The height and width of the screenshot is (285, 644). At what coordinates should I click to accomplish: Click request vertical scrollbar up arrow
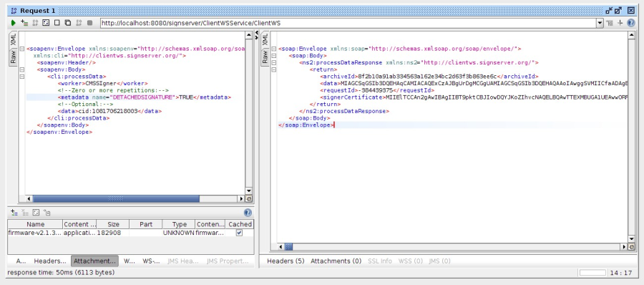pyautogui.click(x=248, y=35)
